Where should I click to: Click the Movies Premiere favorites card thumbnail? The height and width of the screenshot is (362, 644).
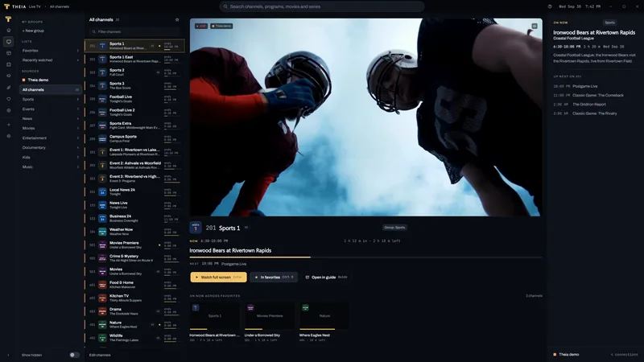tap(270, 316)
